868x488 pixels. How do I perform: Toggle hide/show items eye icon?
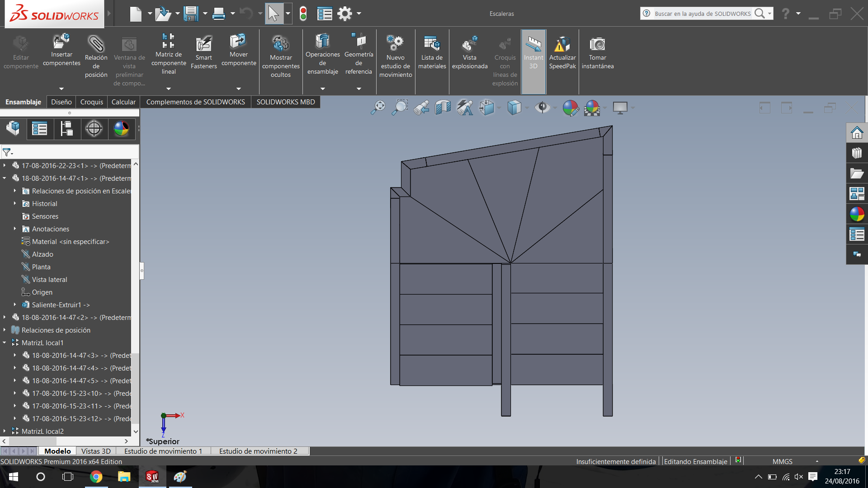pos(542,108)
